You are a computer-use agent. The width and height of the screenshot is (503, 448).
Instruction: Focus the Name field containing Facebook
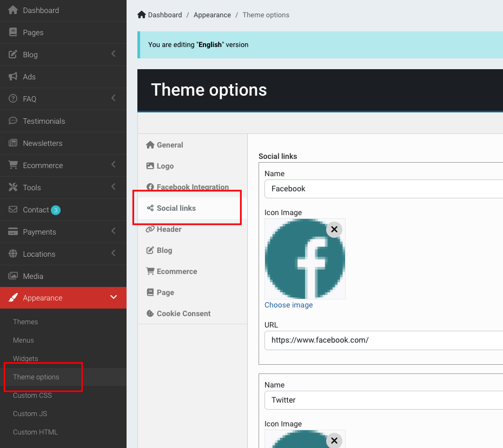(383, 189)
